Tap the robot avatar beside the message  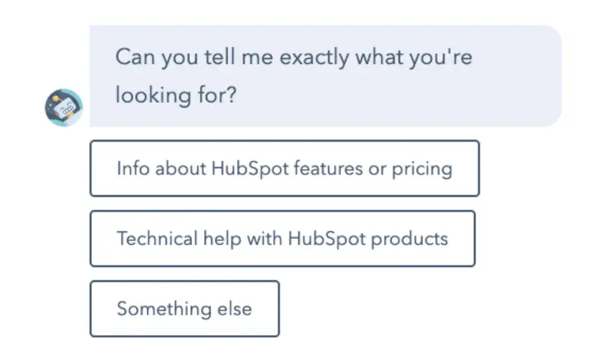[64, 107]
